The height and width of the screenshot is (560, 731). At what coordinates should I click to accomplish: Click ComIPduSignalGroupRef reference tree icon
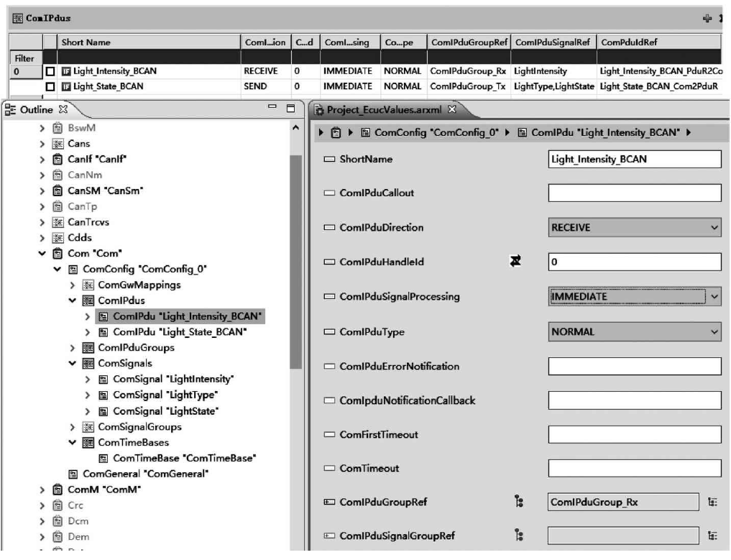[518, 536]
